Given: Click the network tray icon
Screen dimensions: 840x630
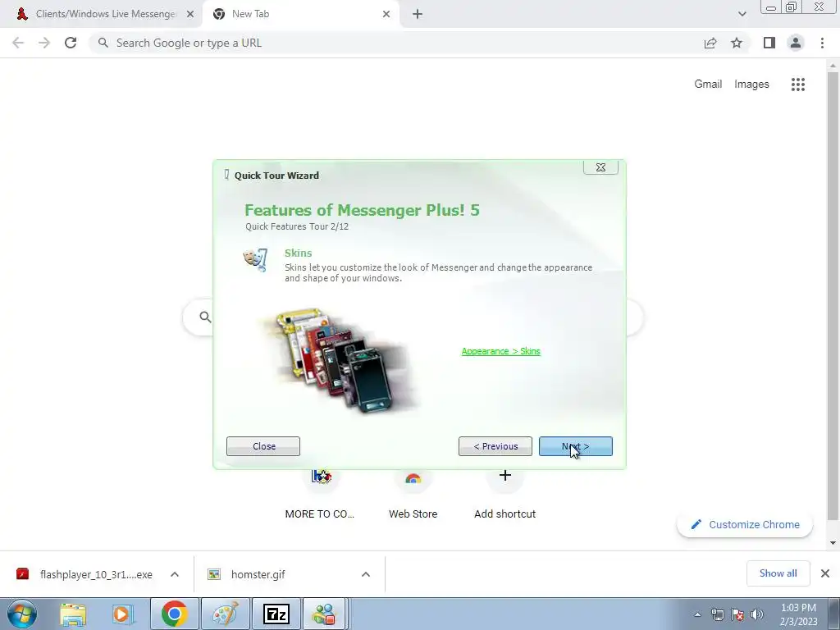Looking at the screenshot, I should (718, 614).
